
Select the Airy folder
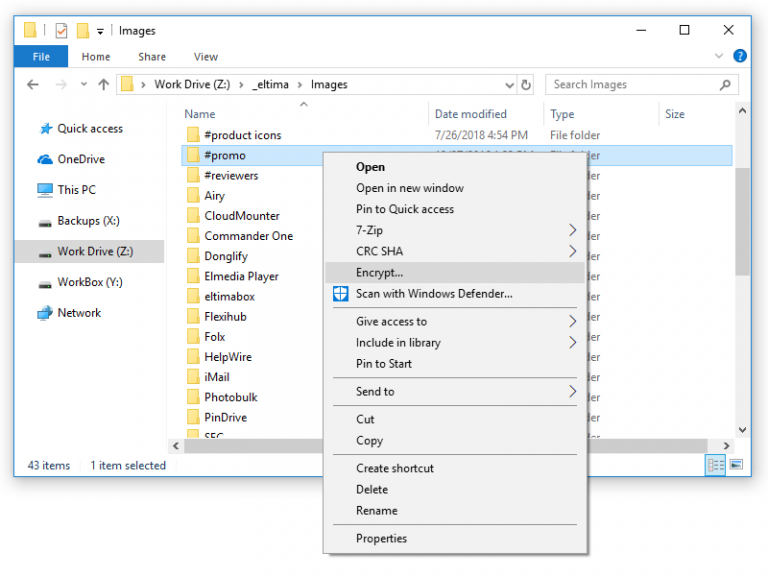pyautogui.click(x=215, y=195)
